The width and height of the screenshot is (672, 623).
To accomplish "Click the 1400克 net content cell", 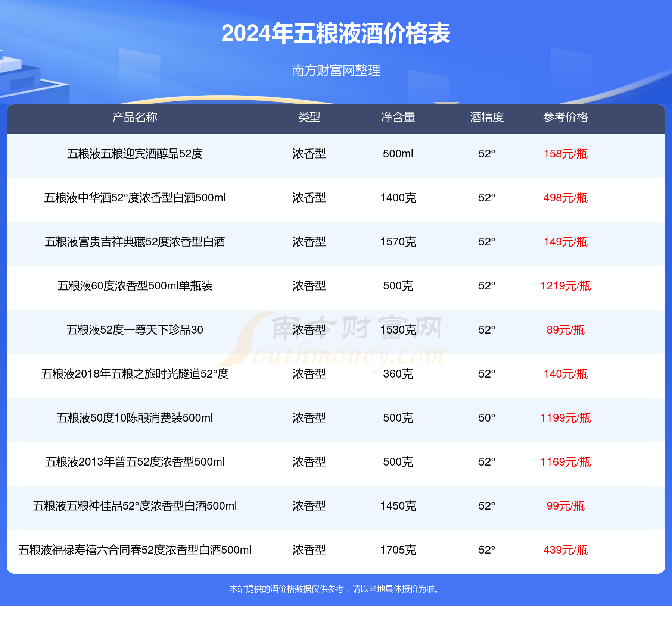I will [x=398, y=198].
